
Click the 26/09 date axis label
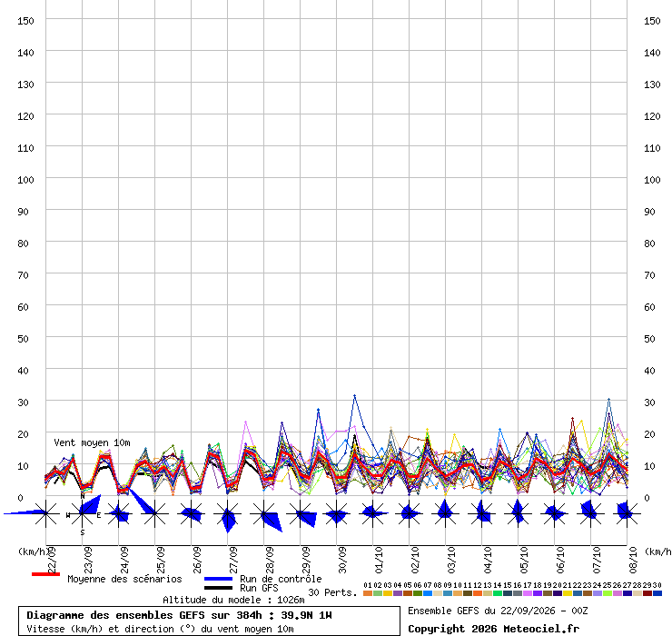(x=197, y=560)
